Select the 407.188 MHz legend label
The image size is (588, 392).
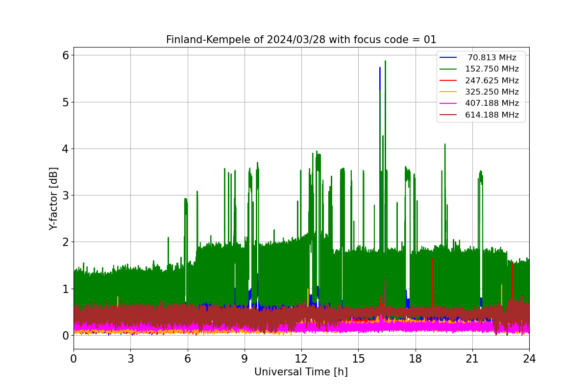(x=492, y=103)
